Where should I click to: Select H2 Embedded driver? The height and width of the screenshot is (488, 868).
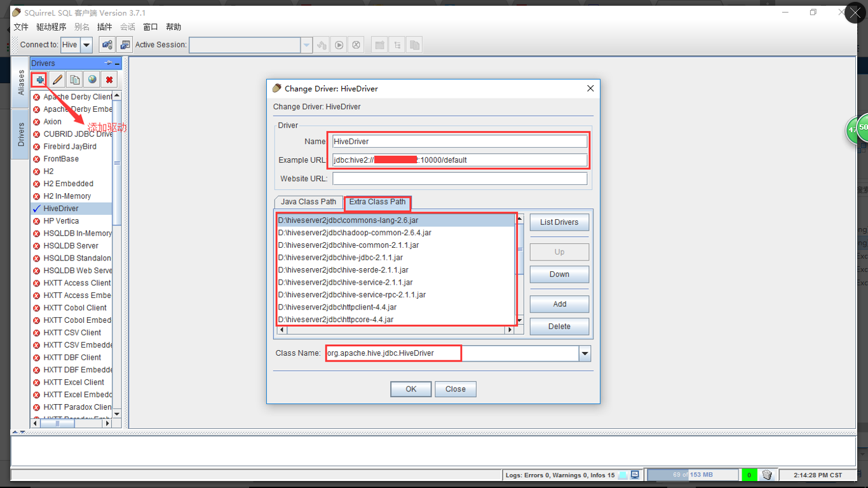coord(72,184)
